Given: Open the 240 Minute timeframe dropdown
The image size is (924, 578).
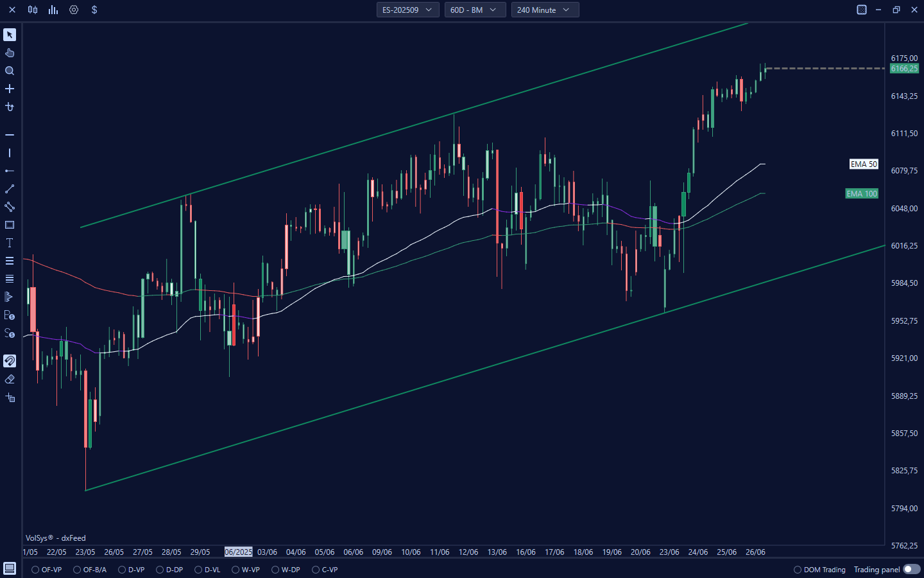Looking at the screenshot, I should coord(545,10).
